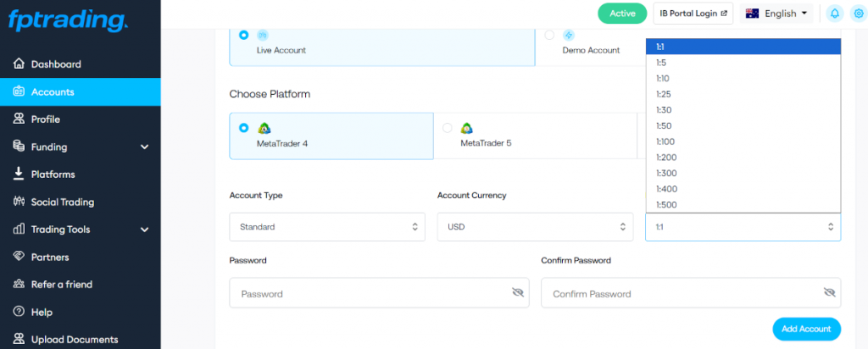The height and width of the screenshot is (349, 868).
Task: Choose 1:1 leverage option in list
Action: (743, 47)
